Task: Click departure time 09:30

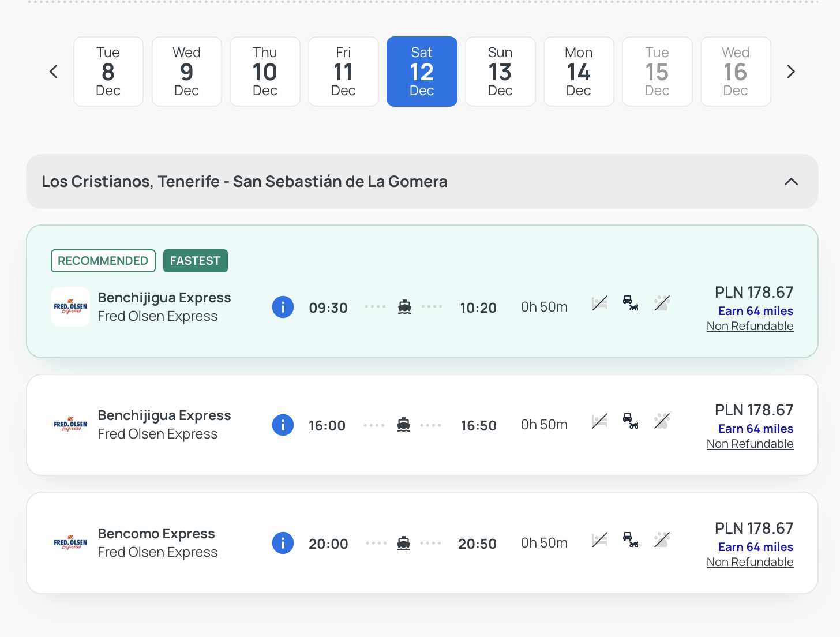Action: 328,308
